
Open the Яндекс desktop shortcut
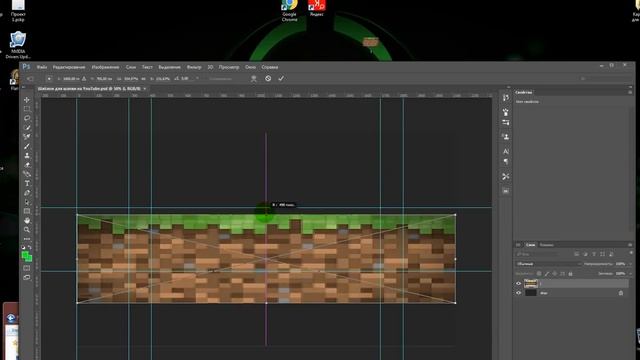[316, 8]
